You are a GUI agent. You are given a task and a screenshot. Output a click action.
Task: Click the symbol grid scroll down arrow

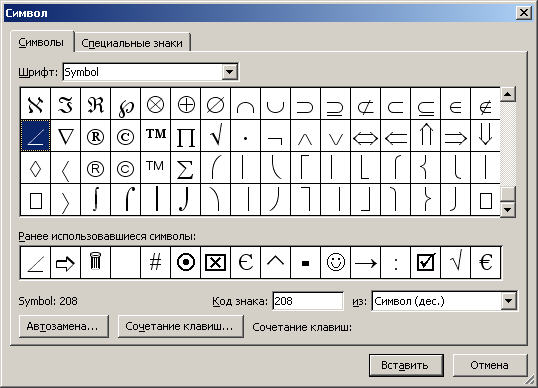click(508, 209)
